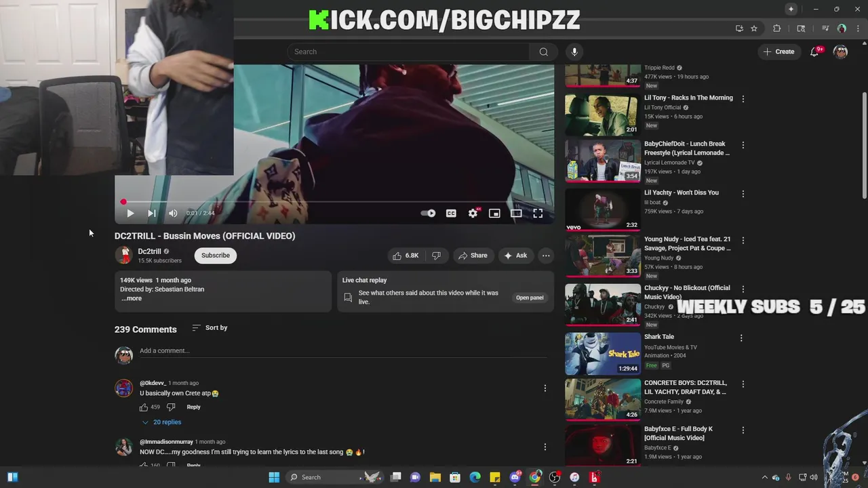This screenshot has width=868, height=488.
Task: Open Microsoft Edge from taskbar
Action: coord(475,477)
